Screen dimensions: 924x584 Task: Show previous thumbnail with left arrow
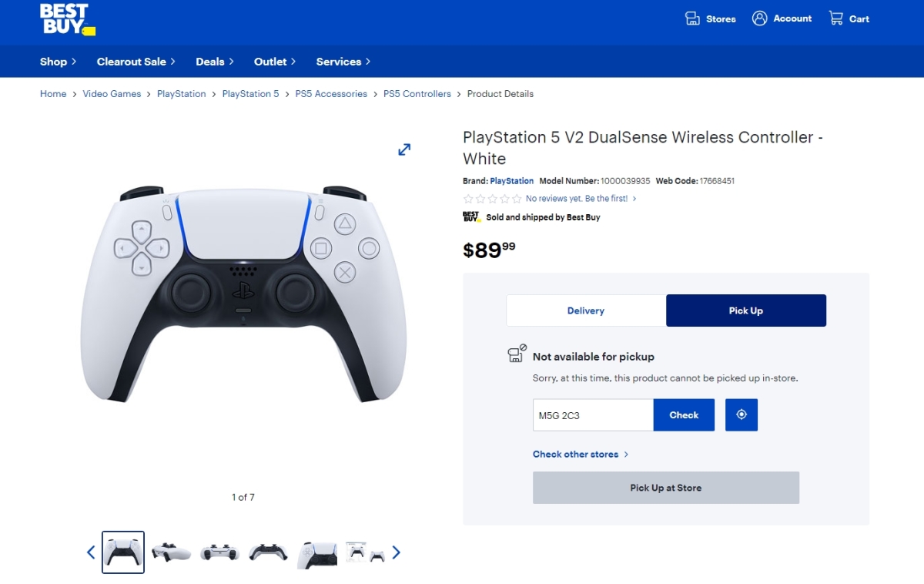91,552
